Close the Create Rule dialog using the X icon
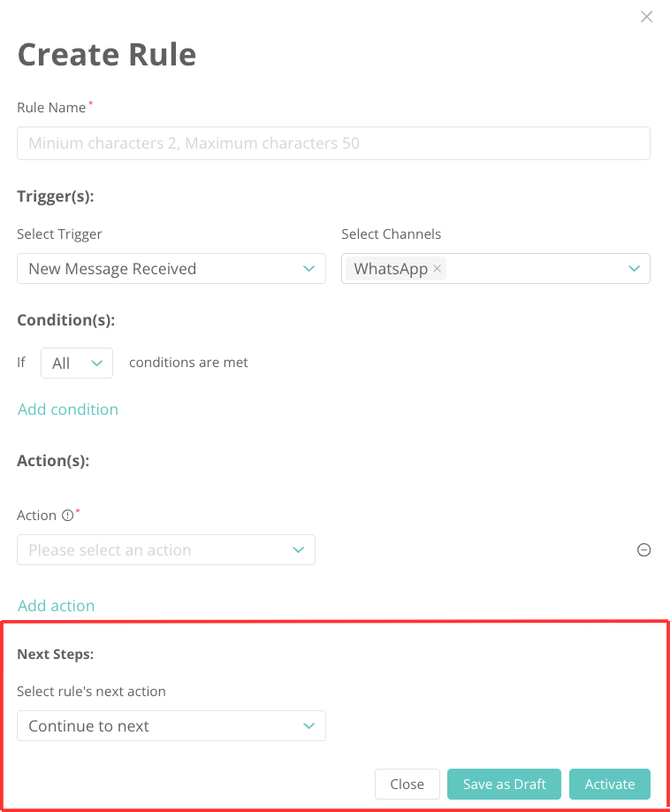 pyautogui.click(x=647, y=17)
